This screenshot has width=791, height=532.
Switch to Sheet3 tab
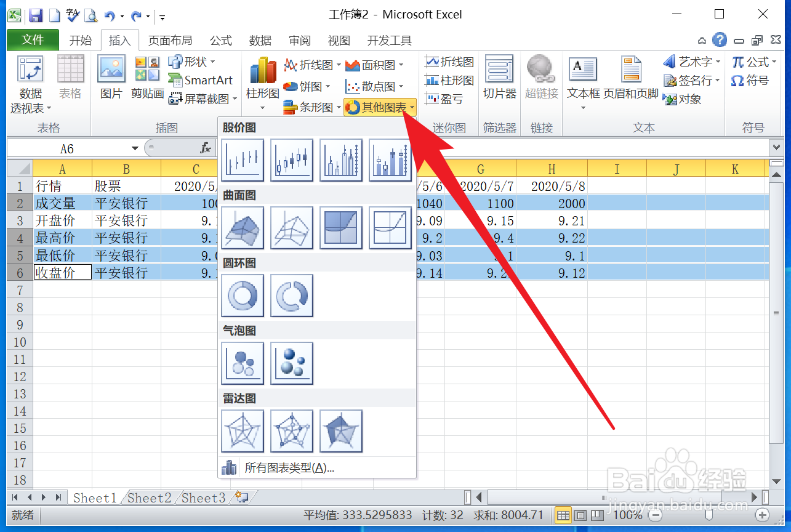tap(204, 498)
